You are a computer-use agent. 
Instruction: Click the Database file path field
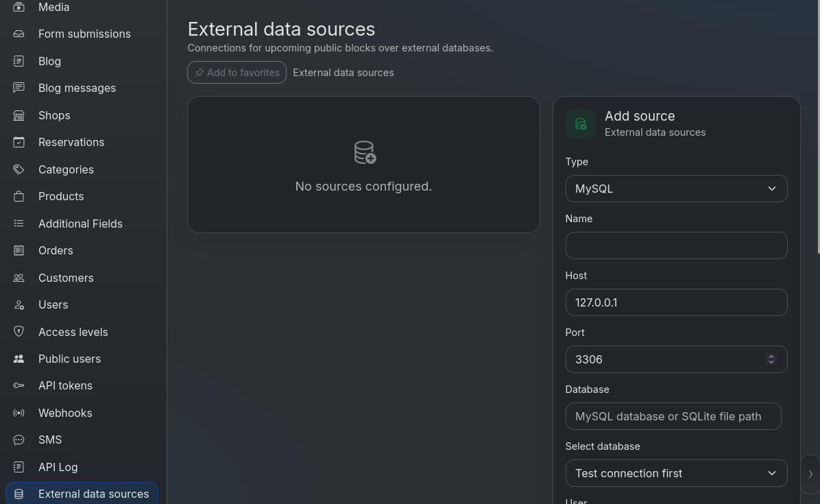pyautogui.click(x=673, y=416)
